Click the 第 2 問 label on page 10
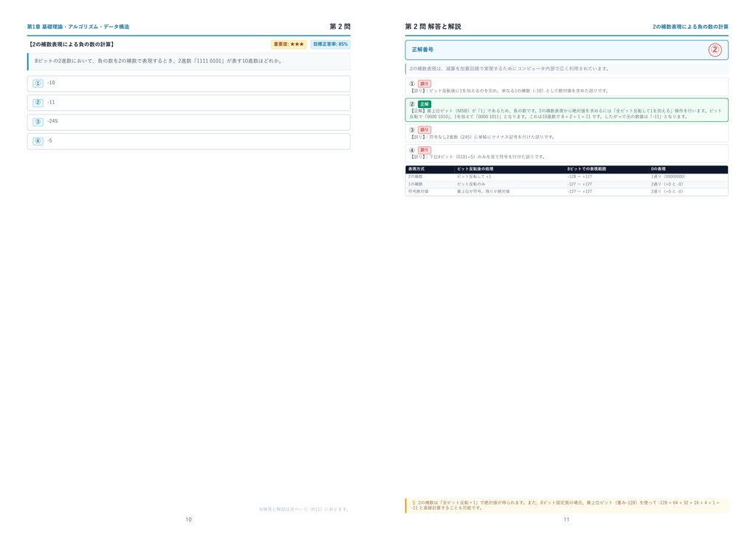The width and height of the screenshot is (756, 535). (340, 27)
